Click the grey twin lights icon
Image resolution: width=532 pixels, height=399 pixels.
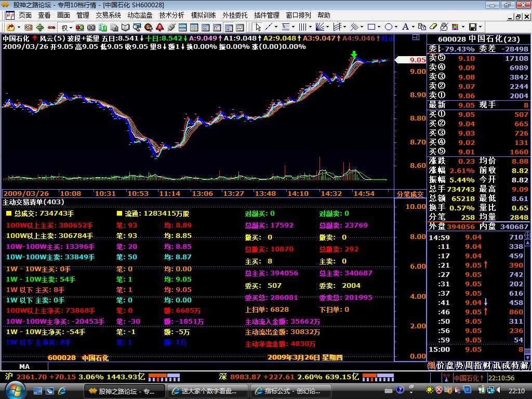91,27
